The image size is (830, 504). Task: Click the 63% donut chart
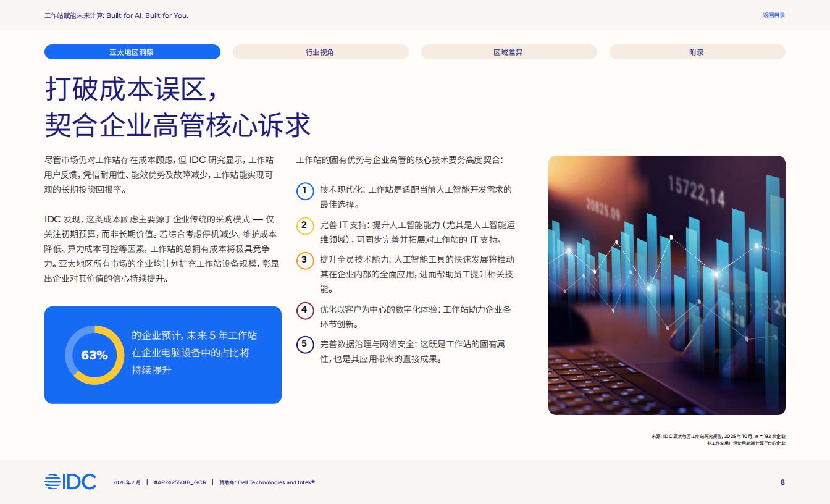94,355
